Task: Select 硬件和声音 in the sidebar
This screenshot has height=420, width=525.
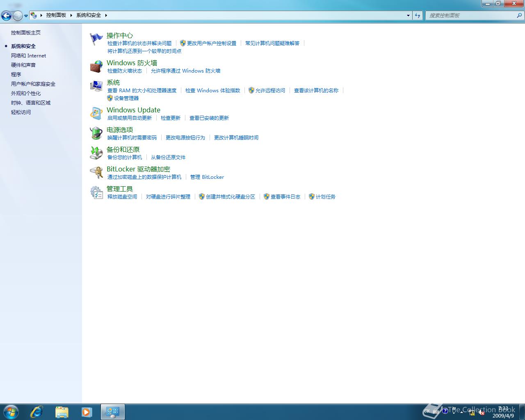Action: point(23,65)
